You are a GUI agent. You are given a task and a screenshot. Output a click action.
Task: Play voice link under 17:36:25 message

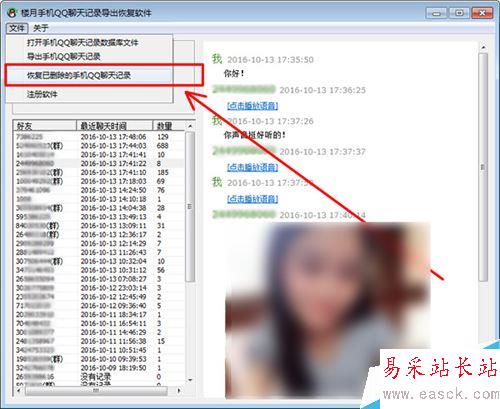pyautogui.click(x=252, y=106)
